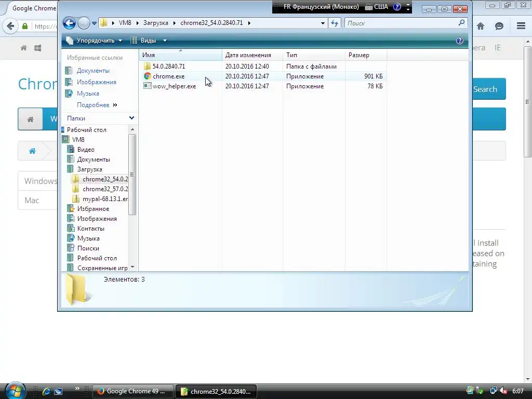Select Загрузка in address breadcrumb
The width and height of the screenshot is (532, 399).
click(x=155, y=23)
